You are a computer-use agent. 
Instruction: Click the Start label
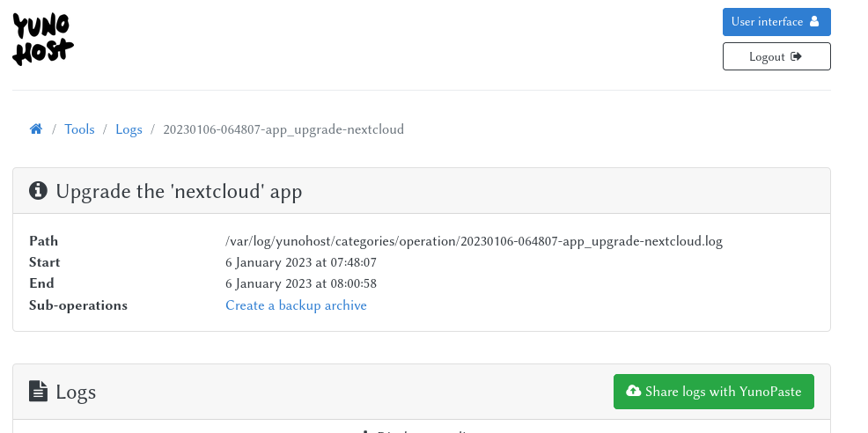pos(44,262)
